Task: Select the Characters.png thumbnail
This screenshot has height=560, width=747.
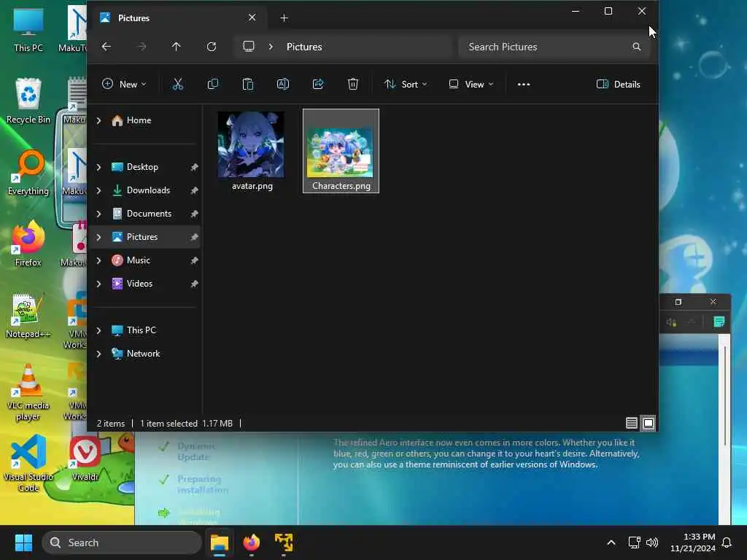Action: [x=341, y=151]
